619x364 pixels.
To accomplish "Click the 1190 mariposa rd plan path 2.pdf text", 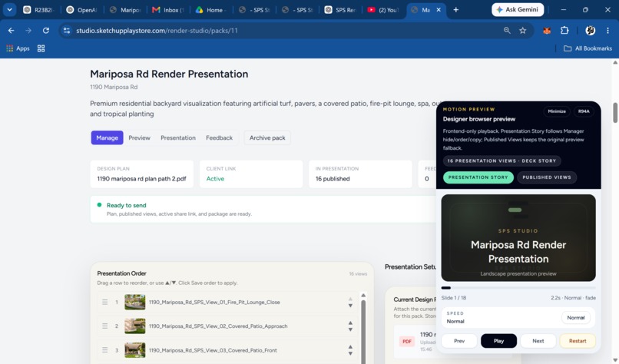I will 142,179.
